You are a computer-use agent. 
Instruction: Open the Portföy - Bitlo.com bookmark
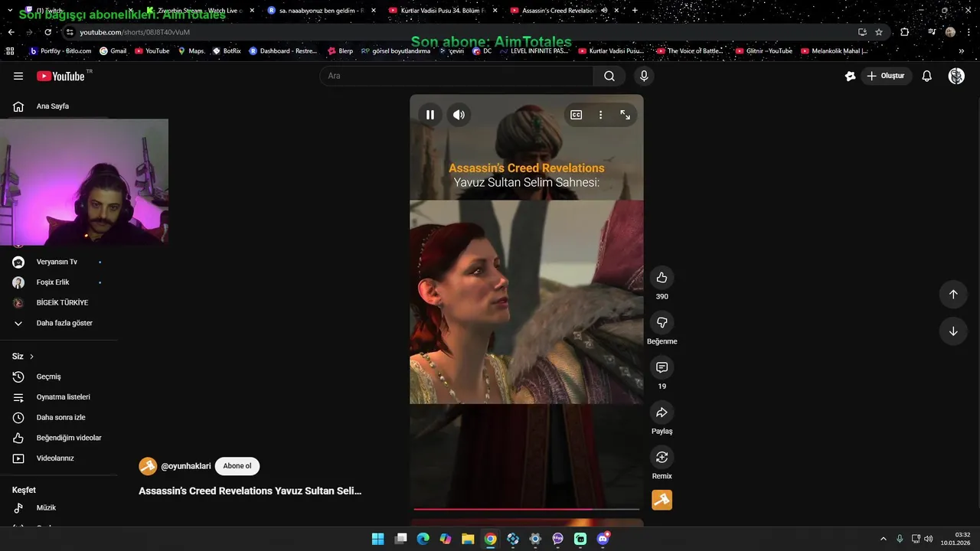point(60,51)
